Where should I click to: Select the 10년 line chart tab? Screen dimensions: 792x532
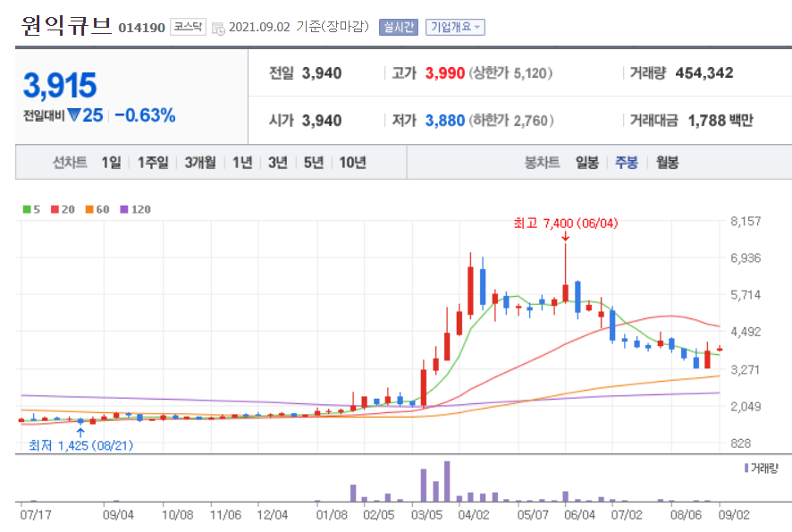coord(352,163)
